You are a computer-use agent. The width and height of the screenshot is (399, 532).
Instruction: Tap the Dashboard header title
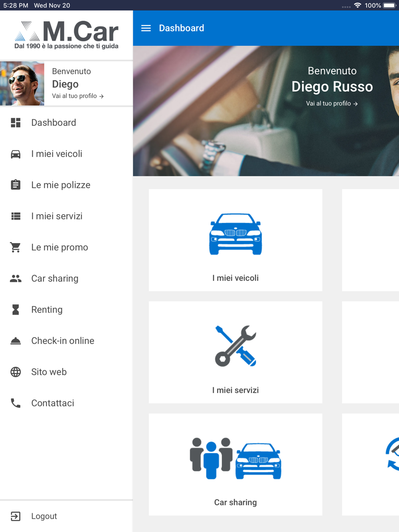182,28
